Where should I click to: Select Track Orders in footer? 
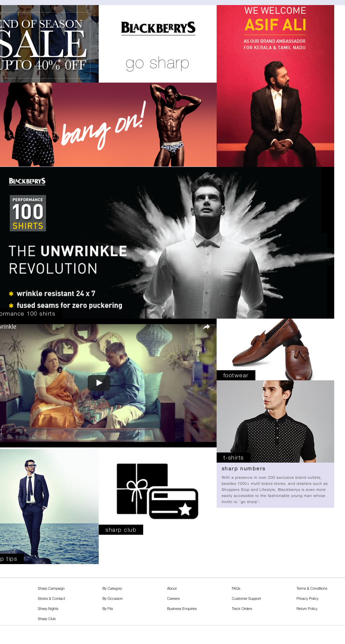(242, 609)
